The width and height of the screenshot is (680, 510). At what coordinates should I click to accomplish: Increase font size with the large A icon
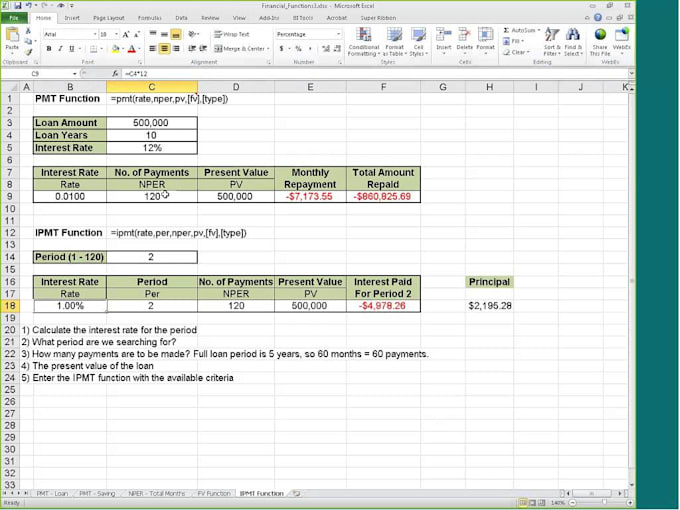coord(125,34)
